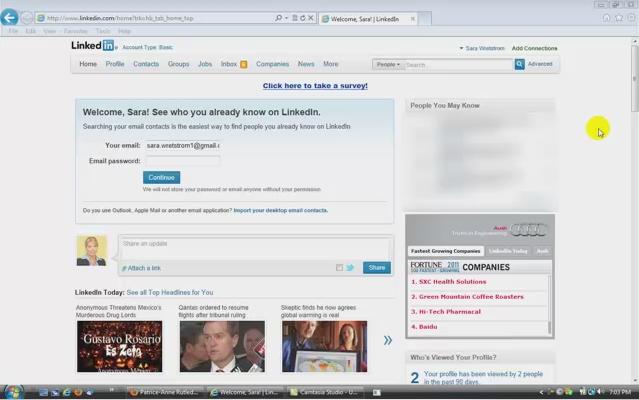The width and height of the screenshot is (639, 400).
Task: Open a new blank browser tab
Action: coord(424,19)
